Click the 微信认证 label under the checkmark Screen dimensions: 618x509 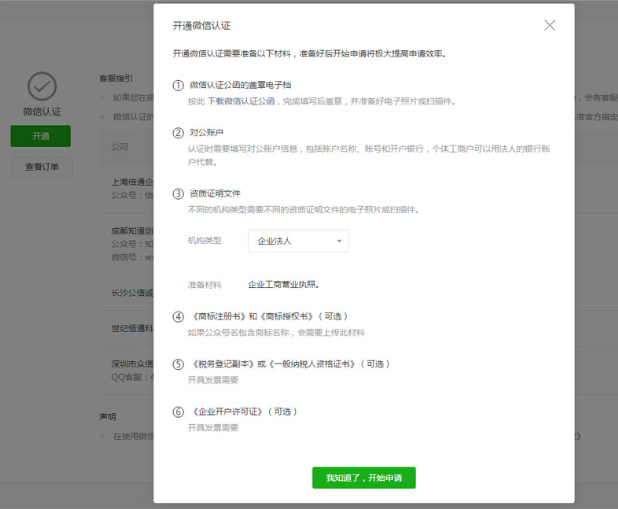(42, 112)
